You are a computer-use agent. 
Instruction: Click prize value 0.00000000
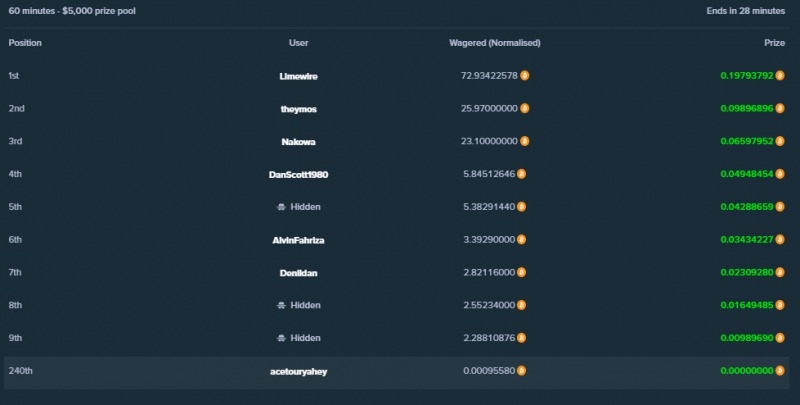747,371
